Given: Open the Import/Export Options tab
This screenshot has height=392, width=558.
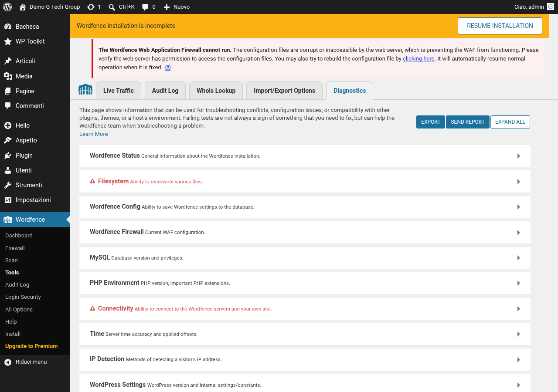Looking at the screenshot, I should [x=284, y=91].
